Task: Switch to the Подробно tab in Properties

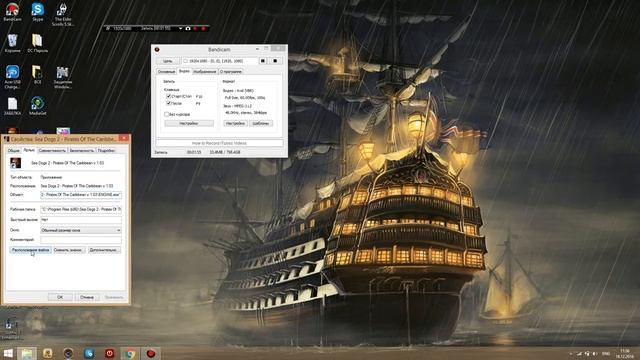Action: 106,151
